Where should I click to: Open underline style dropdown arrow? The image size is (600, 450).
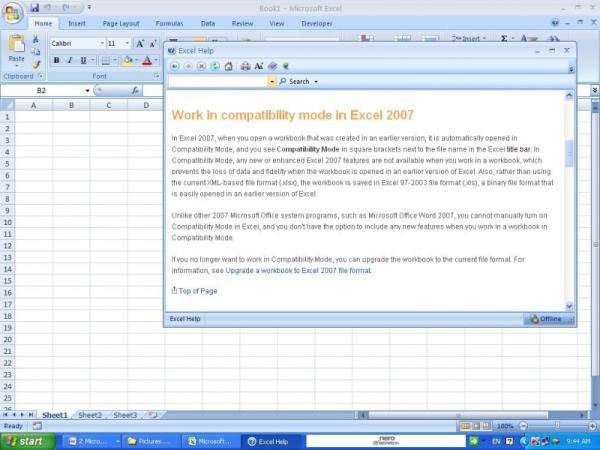93,60
